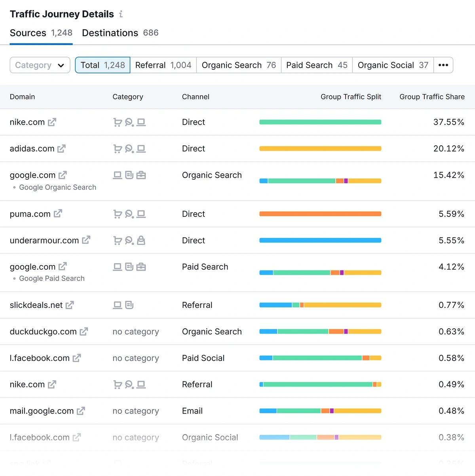Select the Total 1,248 filter

pyautogui.click(x=103, y=65)
